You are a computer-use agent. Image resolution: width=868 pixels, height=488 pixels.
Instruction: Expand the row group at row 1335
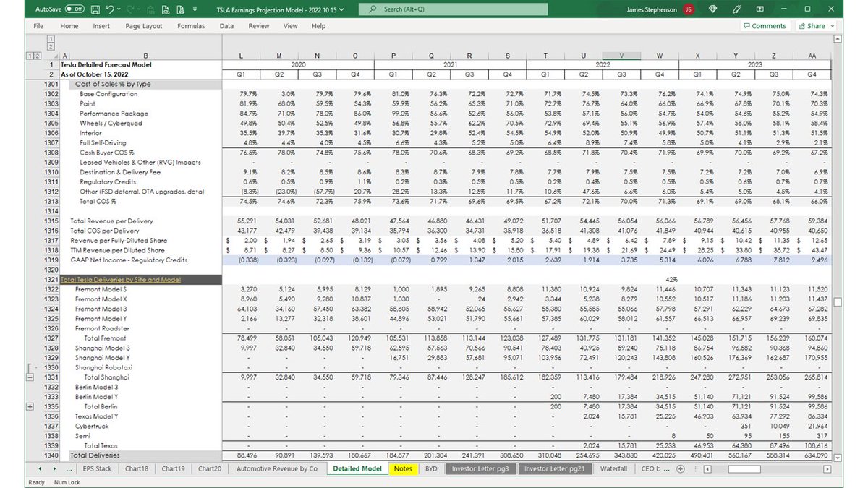click(30, 407)
